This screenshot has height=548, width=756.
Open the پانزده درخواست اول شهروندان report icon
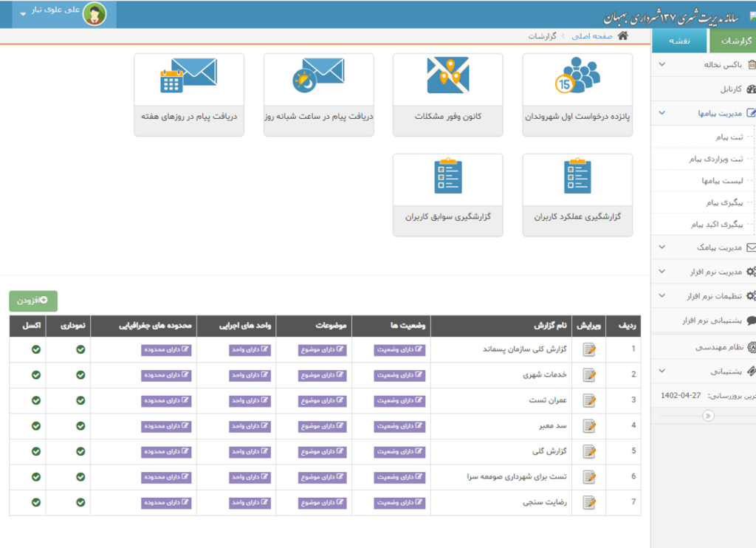(x=577, y=77)
